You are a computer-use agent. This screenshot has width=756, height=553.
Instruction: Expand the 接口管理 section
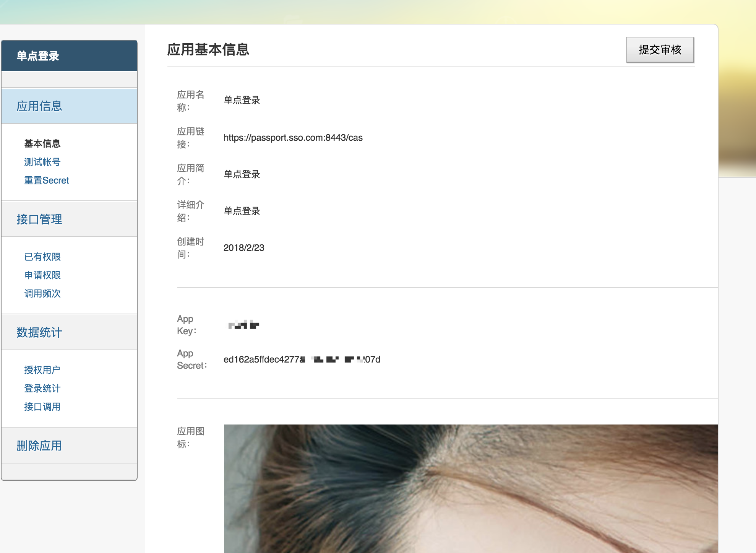[x=39, y=219]
